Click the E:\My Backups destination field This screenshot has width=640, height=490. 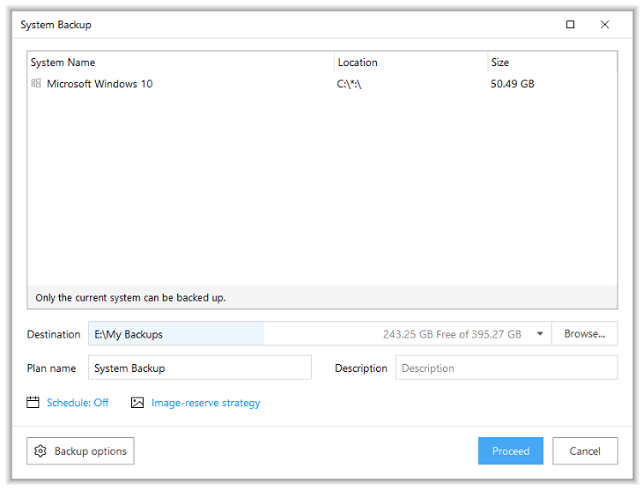320,334
